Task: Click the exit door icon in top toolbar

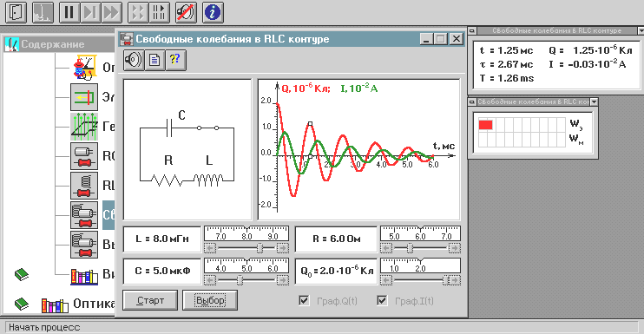Action: pos(16,12)
